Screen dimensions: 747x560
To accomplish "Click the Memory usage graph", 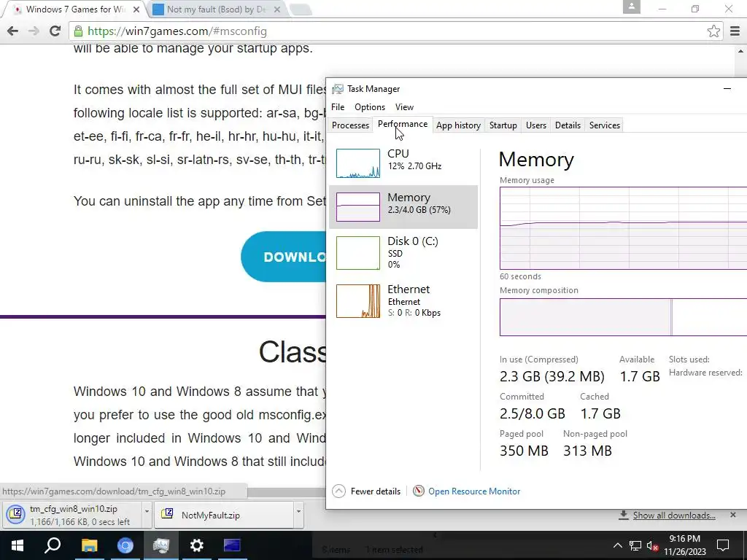I will coord(623,228).
